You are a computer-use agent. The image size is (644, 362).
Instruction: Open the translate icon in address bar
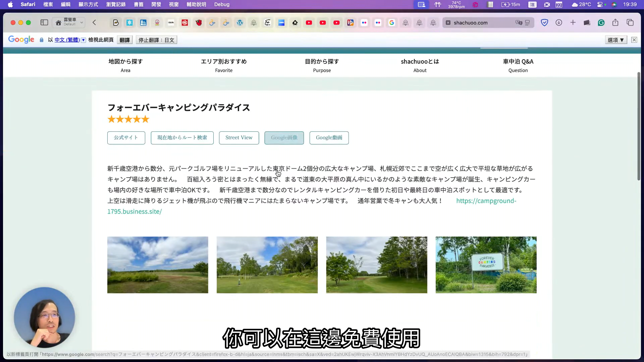coord(519,22)
